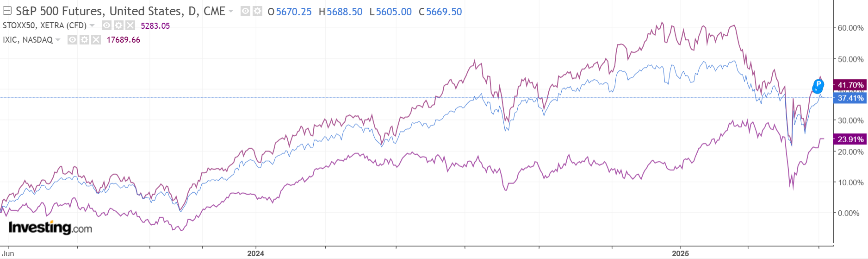Screen dimensions: 868x259
Task: Click the 2025 label on time axis
Action: click(x=680, y=253)
